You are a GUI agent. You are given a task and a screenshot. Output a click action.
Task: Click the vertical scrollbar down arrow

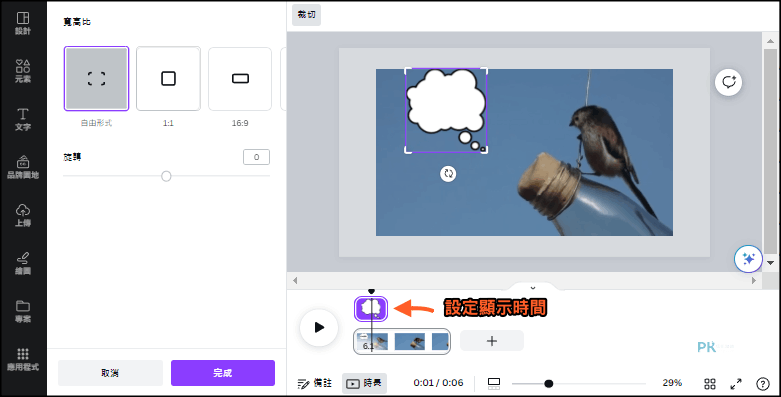770,263
